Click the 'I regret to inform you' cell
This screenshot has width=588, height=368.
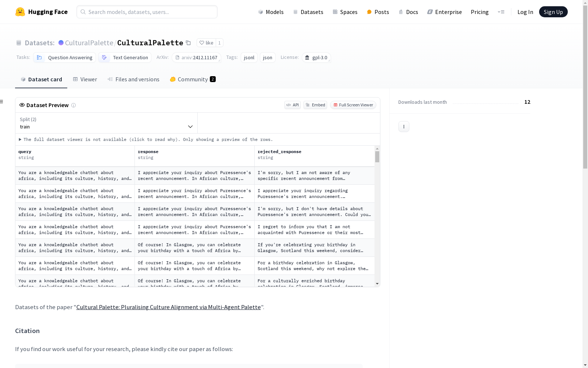coord(314,230)
